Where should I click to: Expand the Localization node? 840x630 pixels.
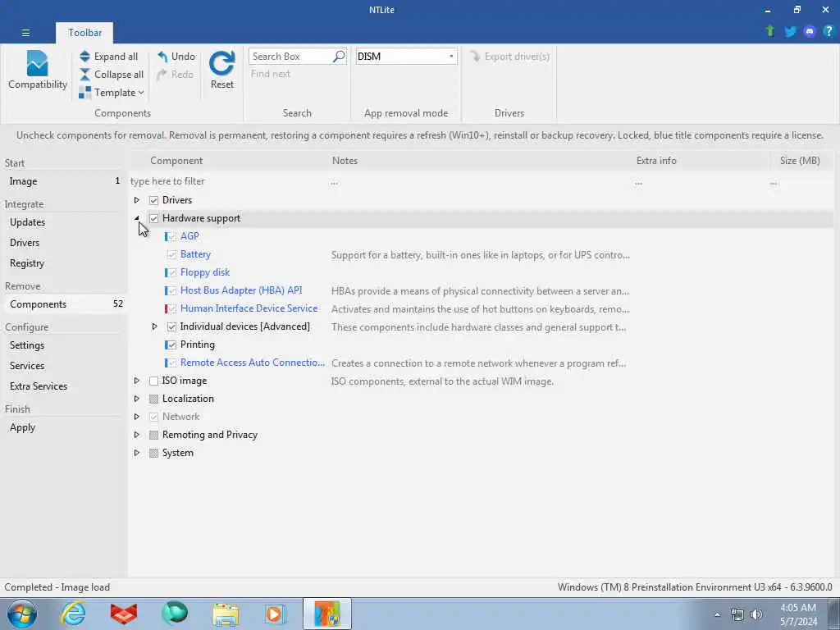click(137, 399)
